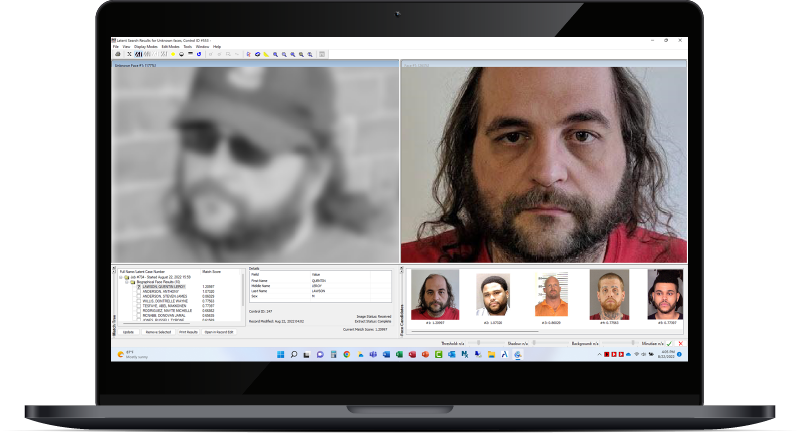Open the File menu
This screenshot has height=434, width=800.
click(116, 46)
